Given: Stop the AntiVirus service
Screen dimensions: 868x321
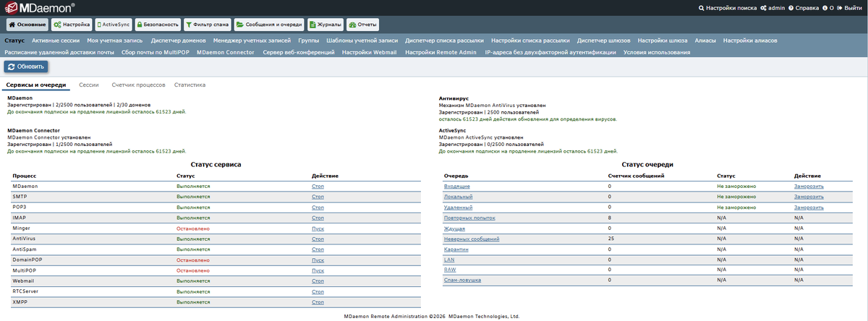Looking at the screenshot, I should (x=318, y=239).
